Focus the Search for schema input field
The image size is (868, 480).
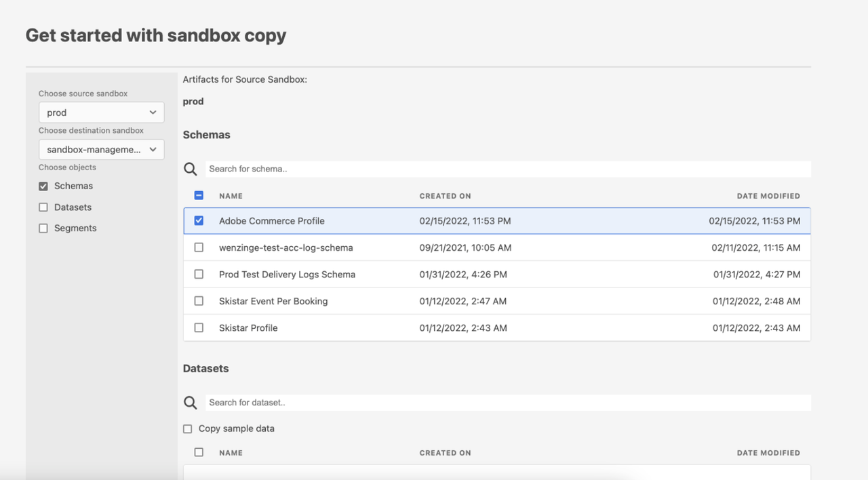coord(508,169)
